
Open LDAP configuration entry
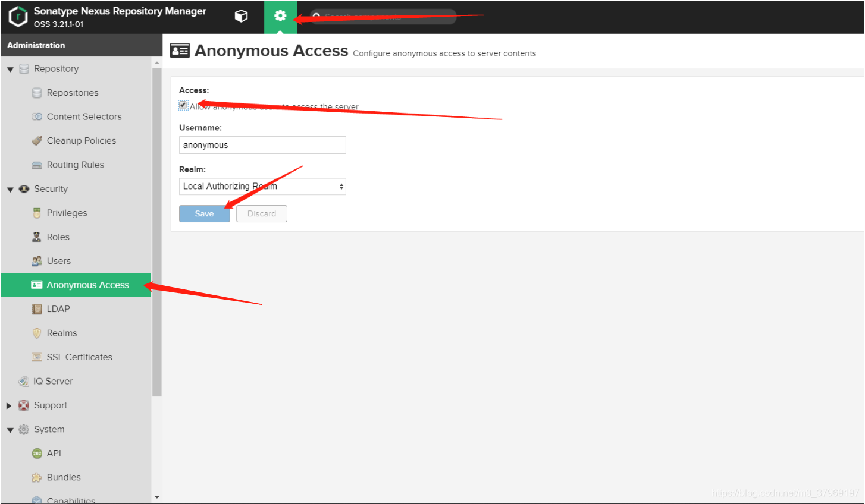(x=58, y=309)
